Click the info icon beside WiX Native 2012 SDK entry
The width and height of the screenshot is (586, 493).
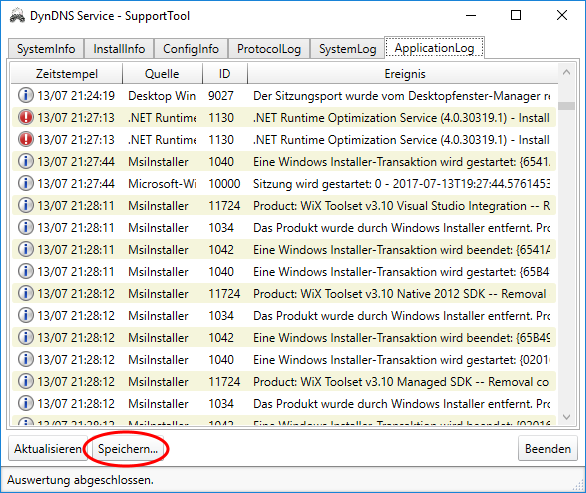(26, 293)
